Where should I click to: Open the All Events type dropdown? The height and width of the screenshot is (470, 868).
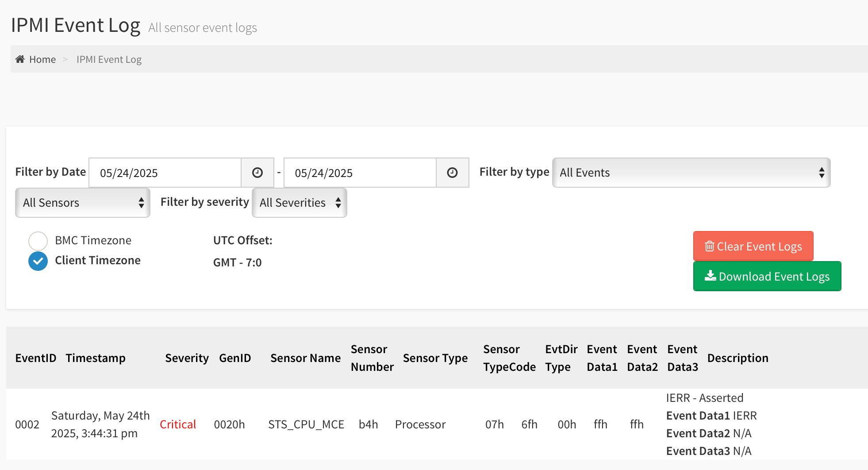click(691, 173)
